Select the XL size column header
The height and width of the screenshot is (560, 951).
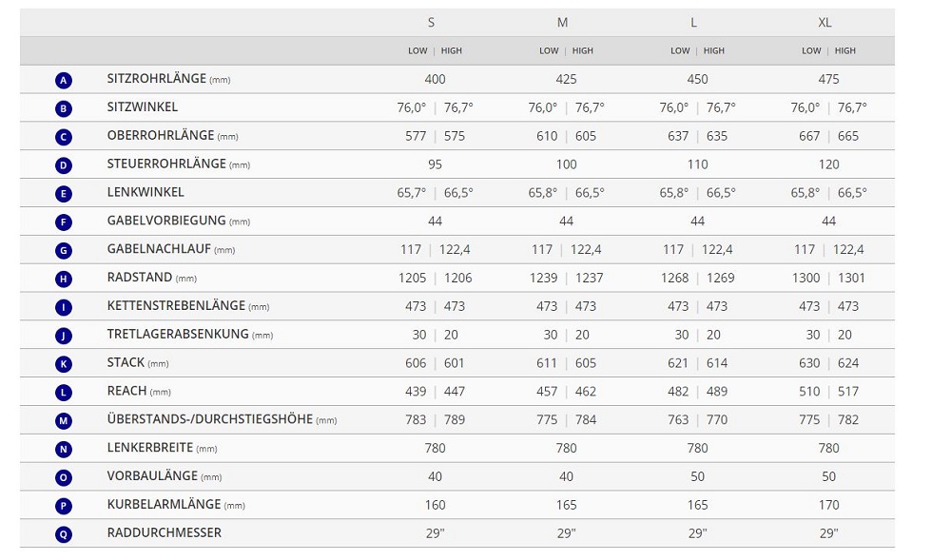tap(825, 22)
